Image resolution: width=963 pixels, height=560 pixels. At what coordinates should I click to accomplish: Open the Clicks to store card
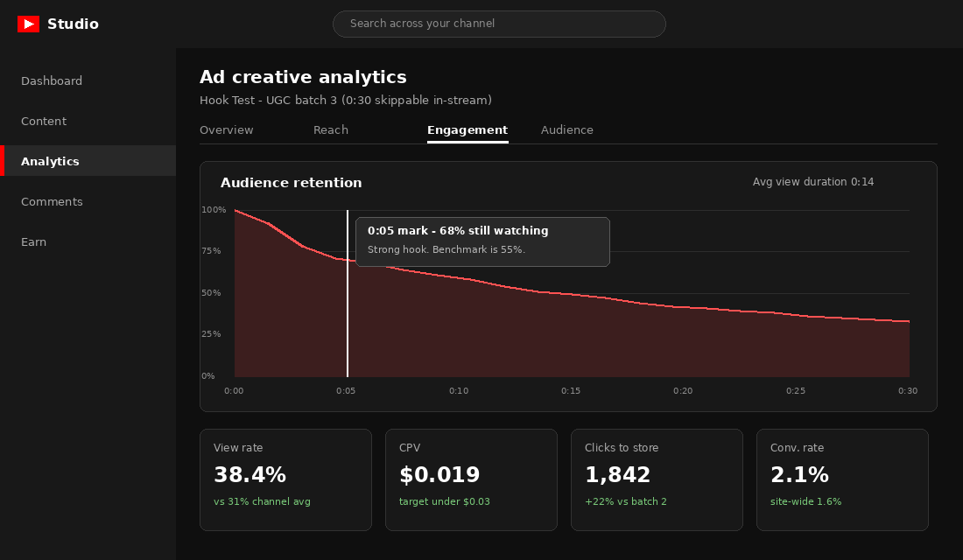tap(657, 479)
